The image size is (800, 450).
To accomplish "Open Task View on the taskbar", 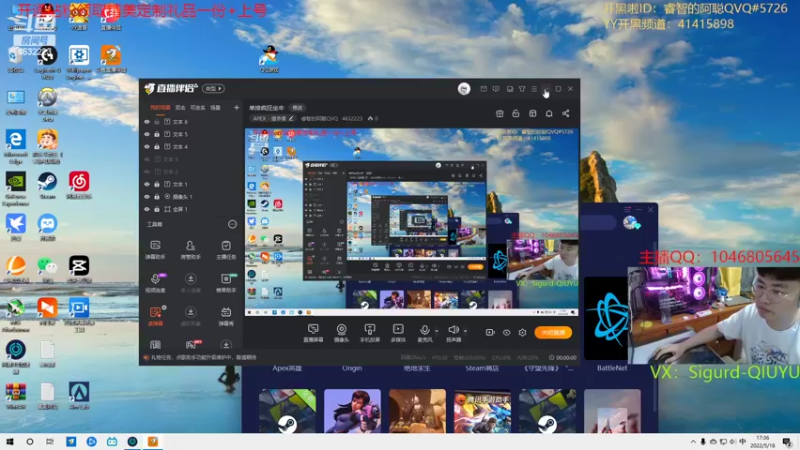I will 49,442.
